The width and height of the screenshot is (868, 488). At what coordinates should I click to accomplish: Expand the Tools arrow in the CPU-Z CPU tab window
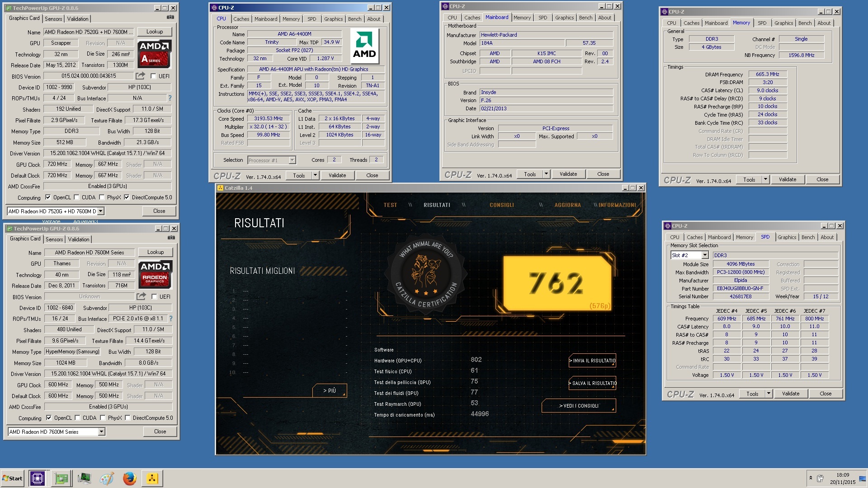[x=315, y=175]
